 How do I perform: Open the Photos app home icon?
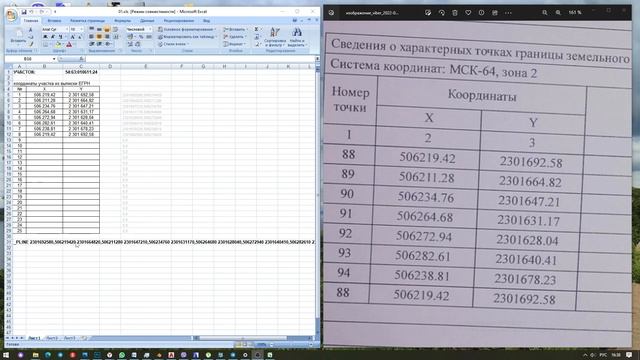point(331,13)
